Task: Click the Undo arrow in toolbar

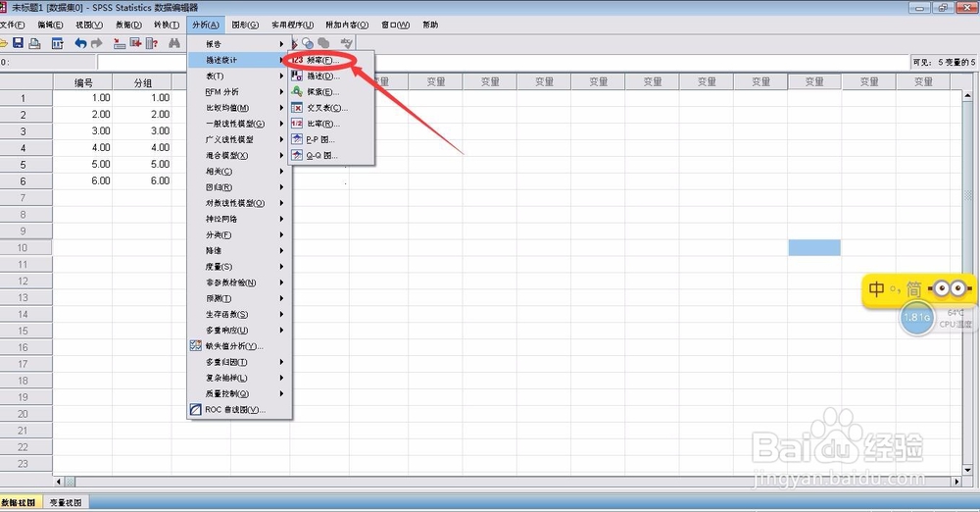Action: click(80, 42)
